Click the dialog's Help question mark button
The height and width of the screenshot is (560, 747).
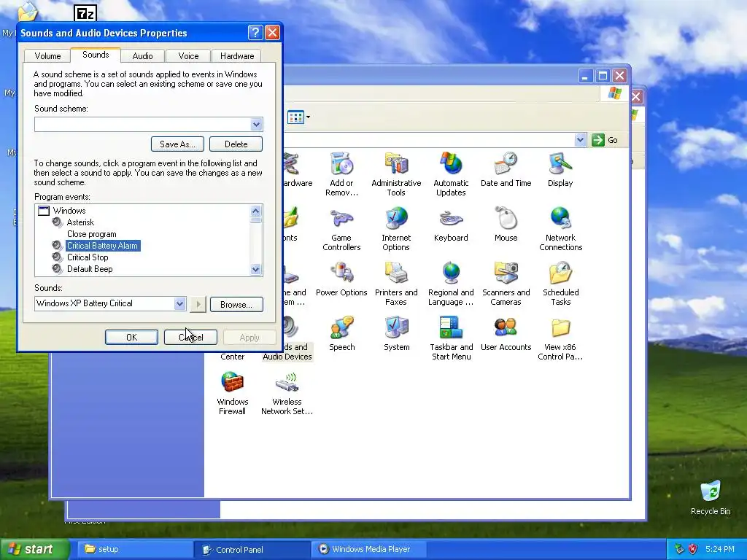coord(255,32)
